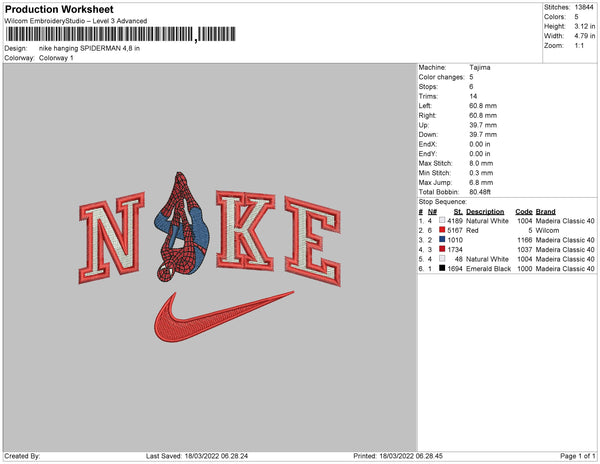The width and height of the screenshot is (600, 464).
Task: Select code '1166' in stop row 3
Action: tap(525, 240)
